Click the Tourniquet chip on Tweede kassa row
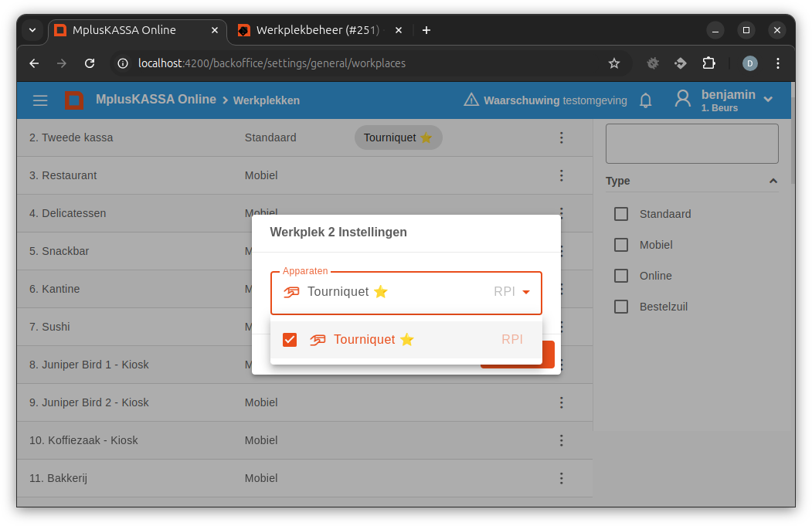This screenshot has height=526, width=812. point(398,137)
